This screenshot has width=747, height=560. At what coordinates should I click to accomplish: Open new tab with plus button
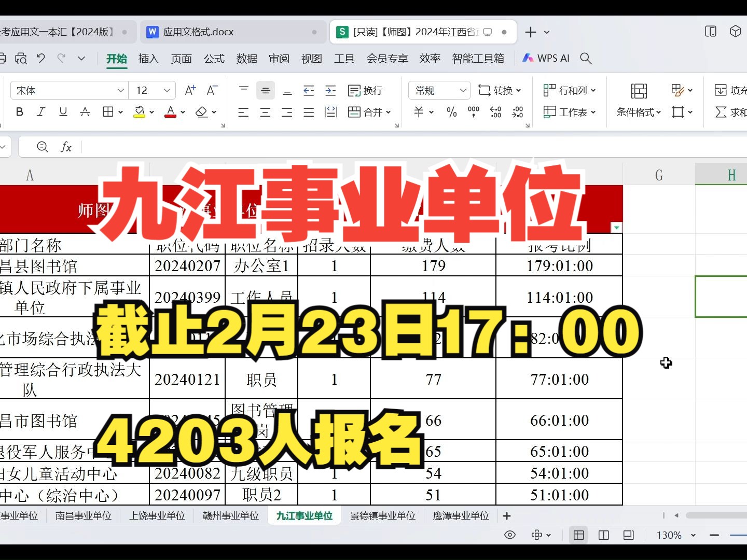[530, 32]
